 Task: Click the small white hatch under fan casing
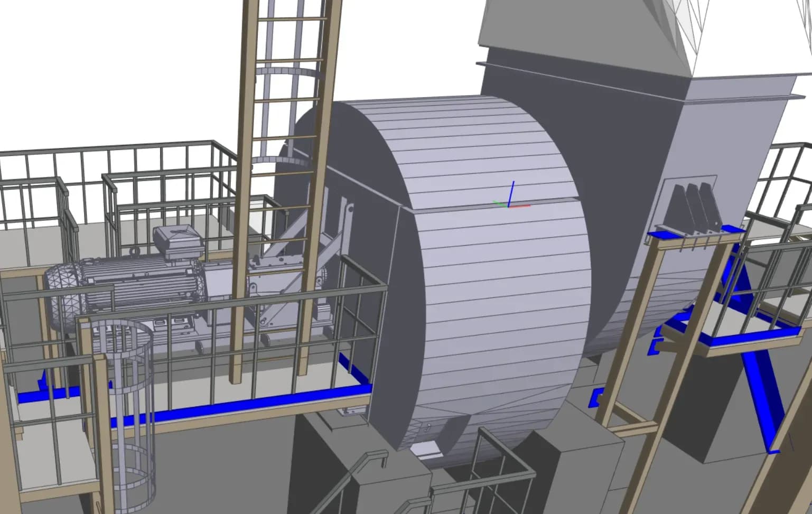coord(426,449)
